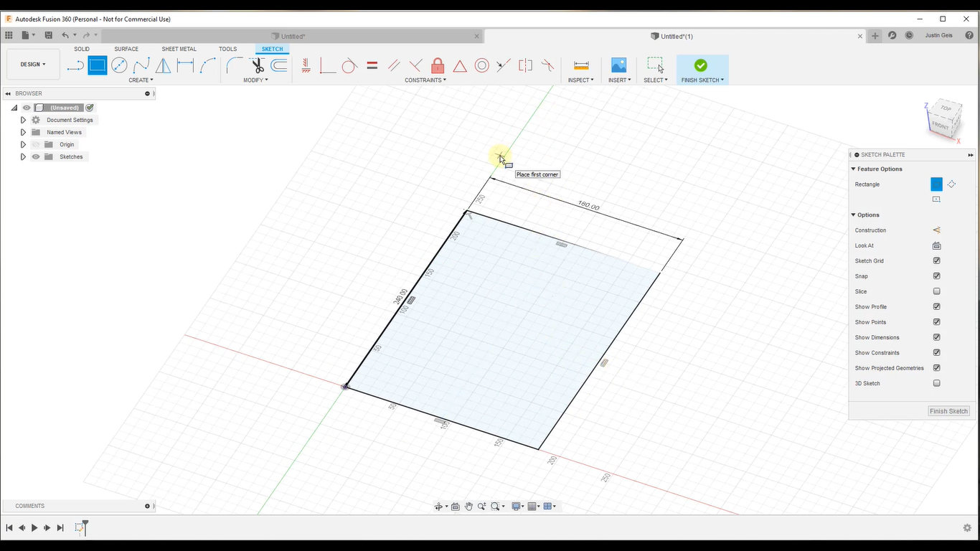Toggle the Show Constraints checkbox
This screenshot has height=551, width=980.
click(936, 353)
